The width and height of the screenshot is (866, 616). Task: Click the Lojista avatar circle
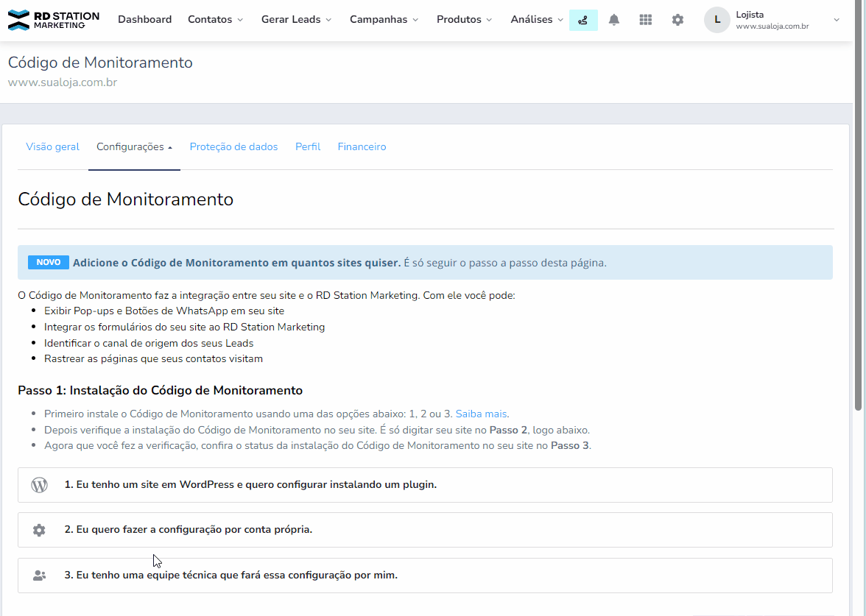point(717,20)
